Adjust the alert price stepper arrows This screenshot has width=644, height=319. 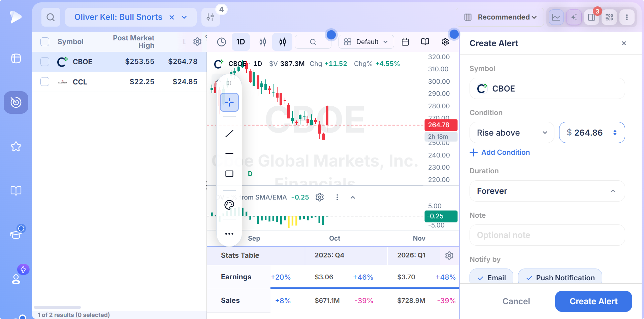click(615, 133)
